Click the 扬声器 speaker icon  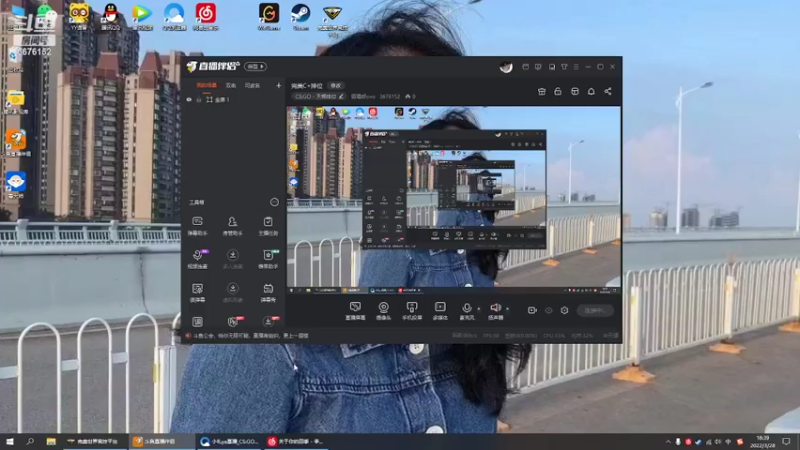coord(495,310)
